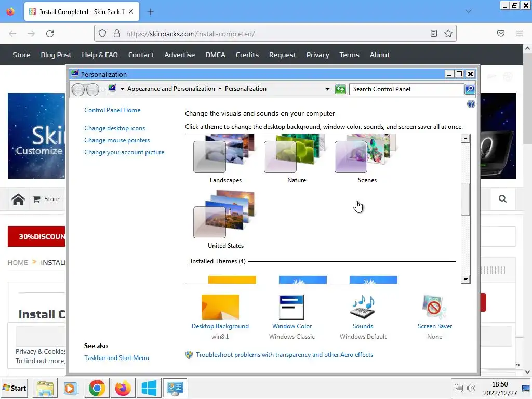Click the Search Control Panel magnifier button
The image size is (532, 399).
[470, 89]
